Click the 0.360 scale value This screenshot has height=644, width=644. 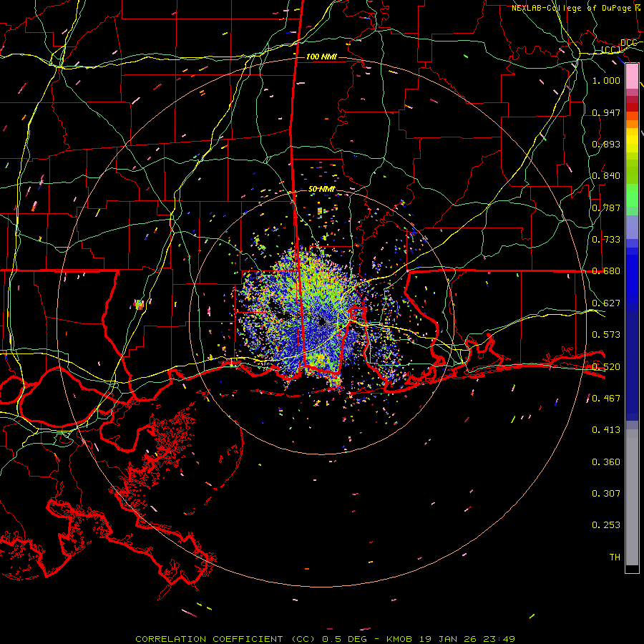pos(606,462)
